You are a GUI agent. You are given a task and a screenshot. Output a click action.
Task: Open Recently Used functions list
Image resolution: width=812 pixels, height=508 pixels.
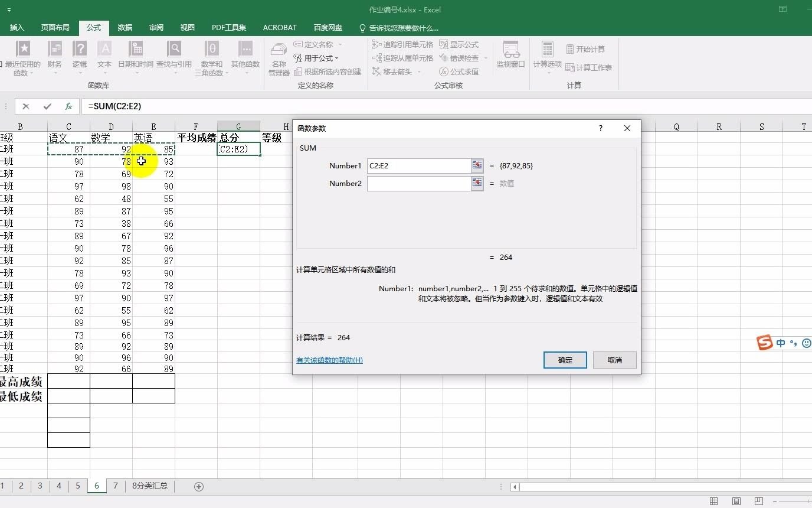click(x=22, y=58)
